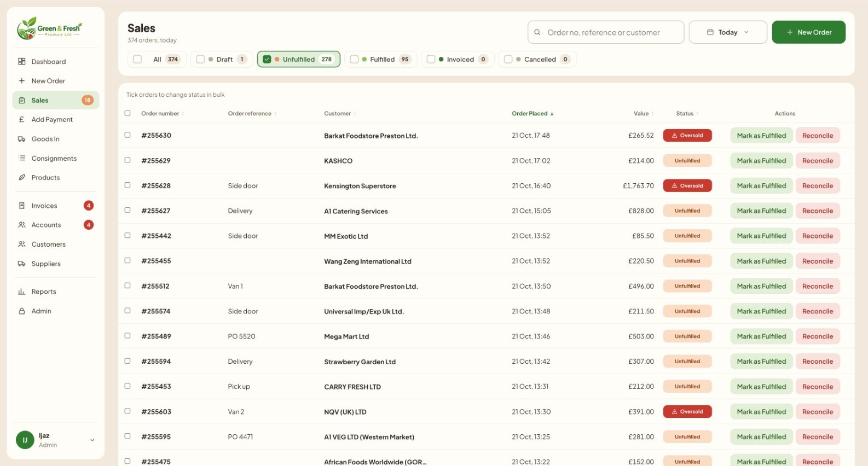Open the Today date range dropdown
The width and height of the screenshot is (868, 466).
point(728,32)
